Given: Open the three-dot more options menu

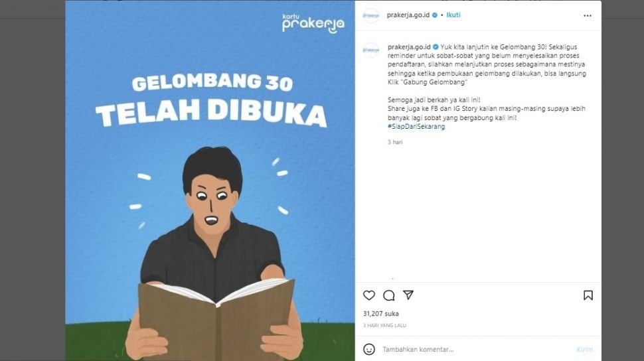Looking at the screenshot, I should (588, 16).
